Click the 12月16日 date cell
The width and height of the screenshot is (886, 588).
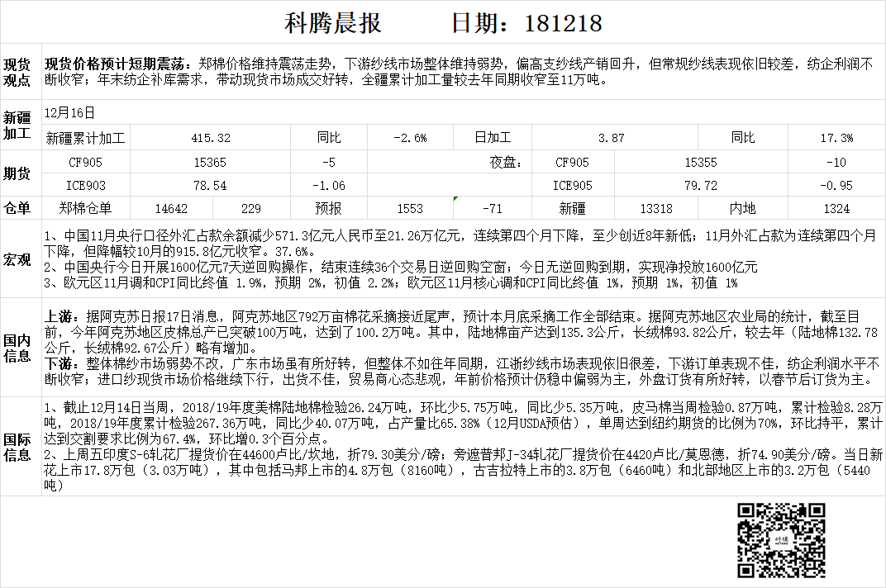tap(69, 112)
